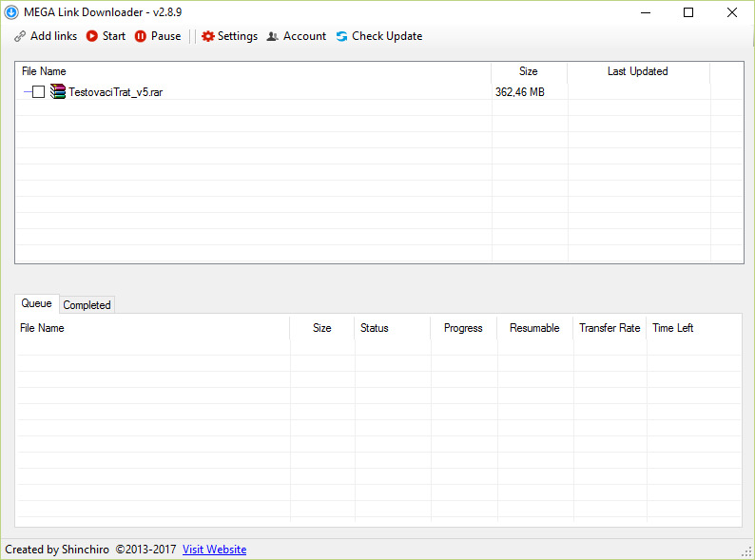This screenshot has width=755, height=560.
Task: Click the RAR archive icon of TestovaciTrat_v5.rar
Action: 58,91
